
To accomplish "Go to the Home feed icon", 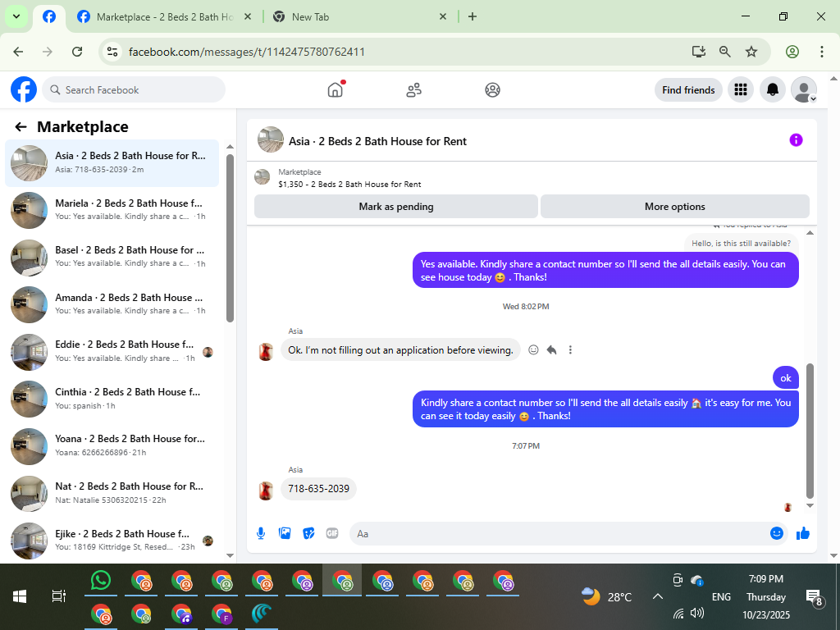I will (335, 89).
